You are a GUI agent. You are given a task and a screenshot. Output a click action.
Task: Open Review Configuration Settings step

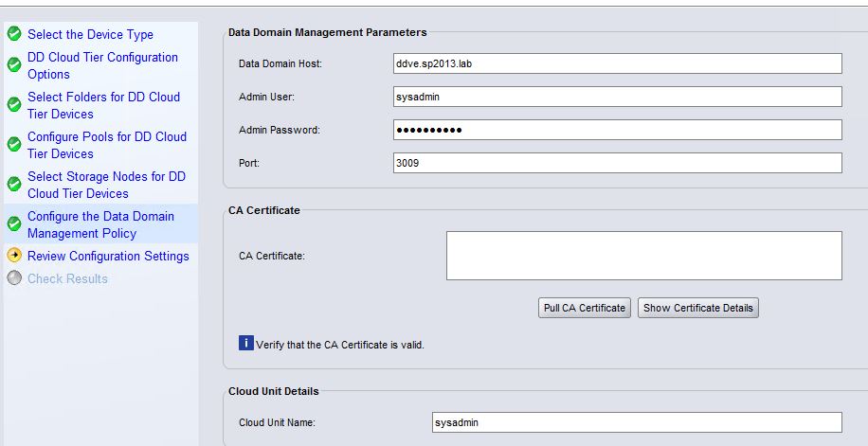(x=108, y=256)
